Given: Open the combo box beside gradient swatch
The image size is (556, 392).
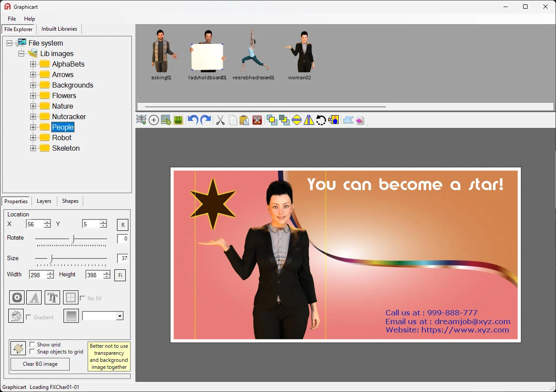Looking at the screenshot, I should pos(103,316).
